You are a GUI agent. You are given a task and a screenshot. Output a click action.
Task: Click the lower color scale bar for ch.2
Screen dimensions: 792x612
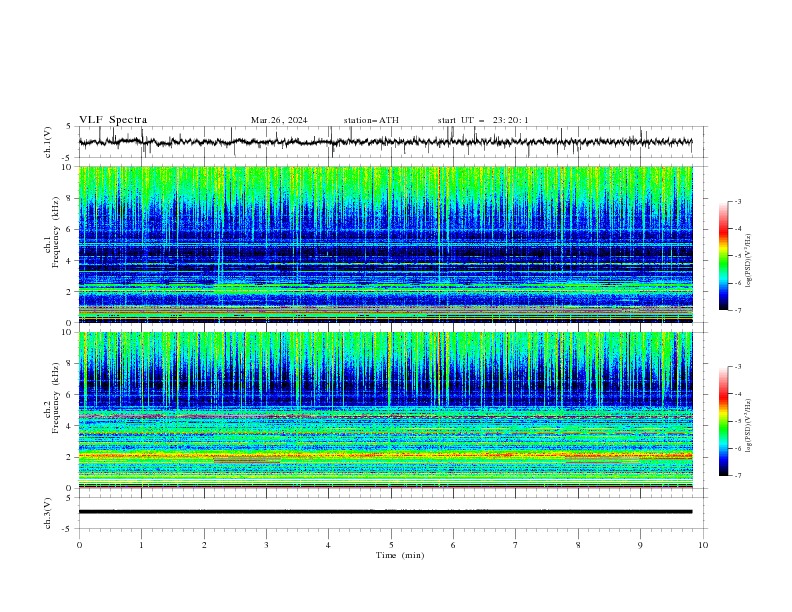pyautogui.click(x=724, y=421)
